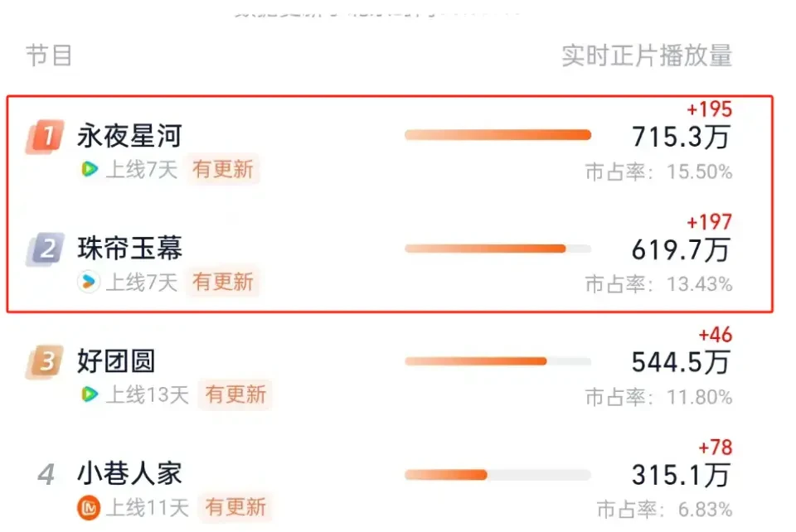Viewport: 796px width, 532px height.
Task: Tap 有更新 tag under 小巷人家
Action: (235, 506)
